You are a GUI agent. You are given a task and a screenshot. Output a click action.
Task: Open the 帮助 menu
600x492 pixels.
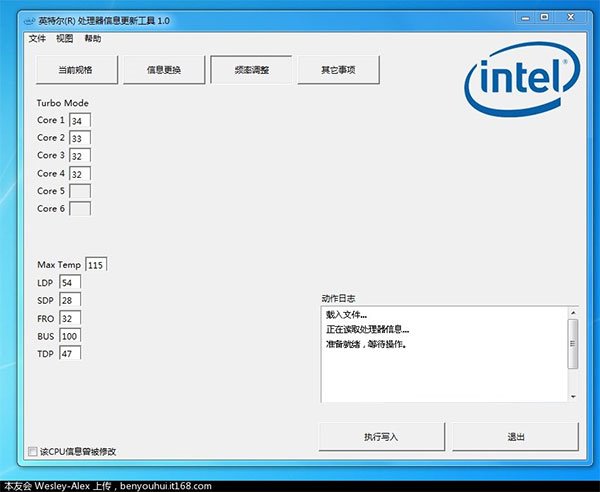(93, 38)
